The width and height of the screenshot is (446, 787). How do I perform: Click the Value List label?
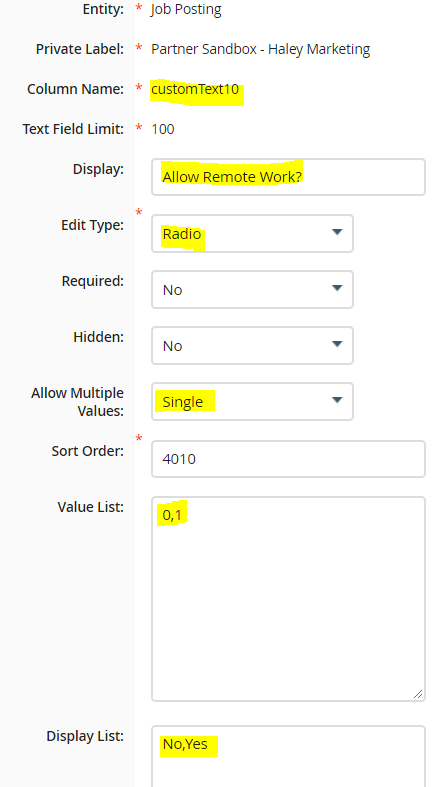tap(91, 507)
